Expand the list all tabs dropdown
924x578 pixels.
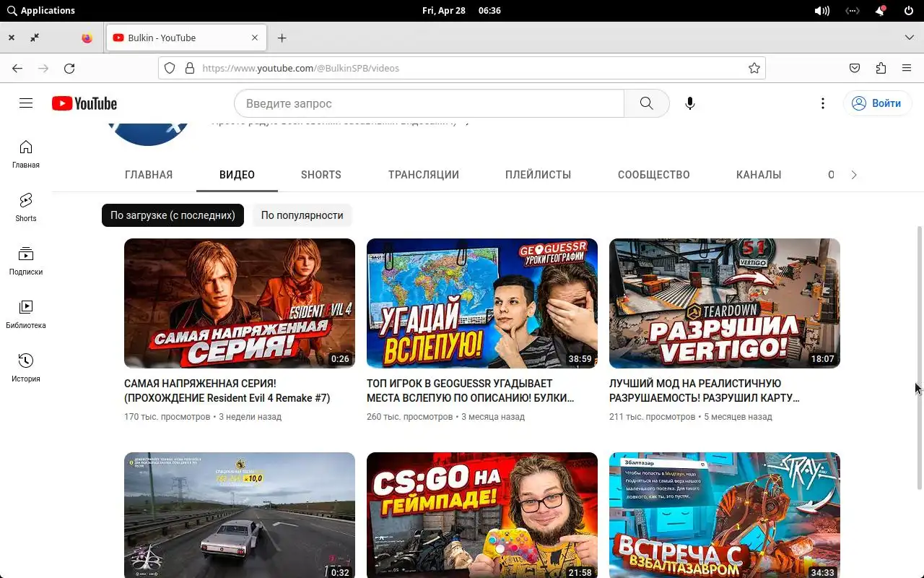tap(909, 38)
